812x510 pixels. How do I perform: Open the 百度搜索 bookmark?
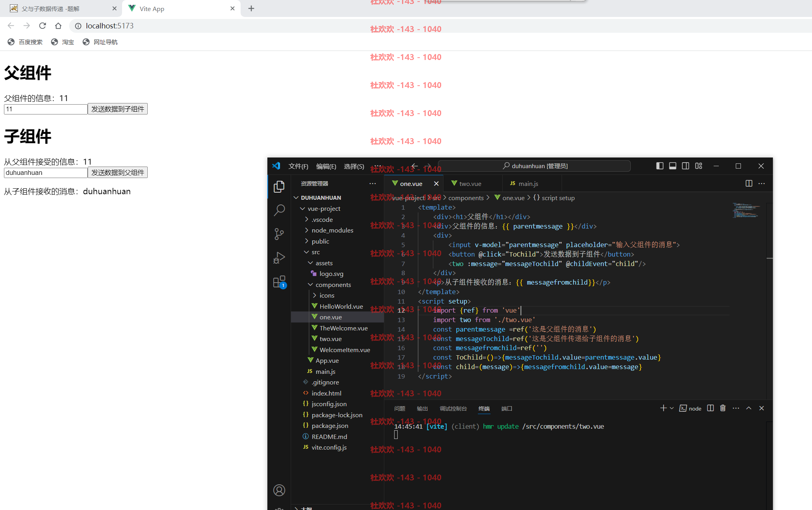[x=25, y=42]
